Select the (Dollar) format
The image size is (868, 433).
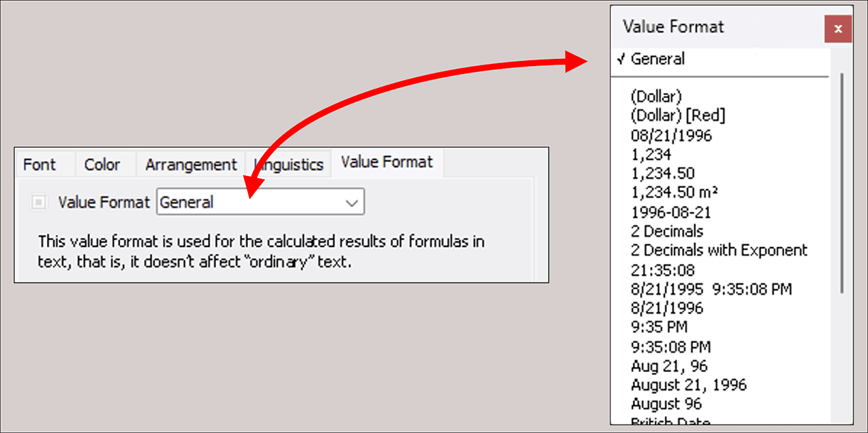(x=656, y=96)
